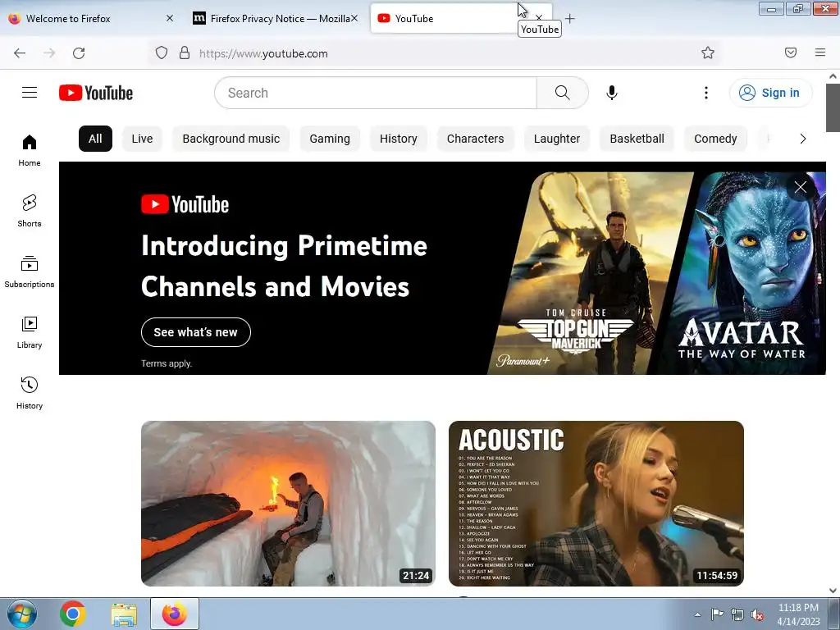Launch Chrome from the taskbar
Image resolution: width=840 pixels, height=630 pixels.
73,614
